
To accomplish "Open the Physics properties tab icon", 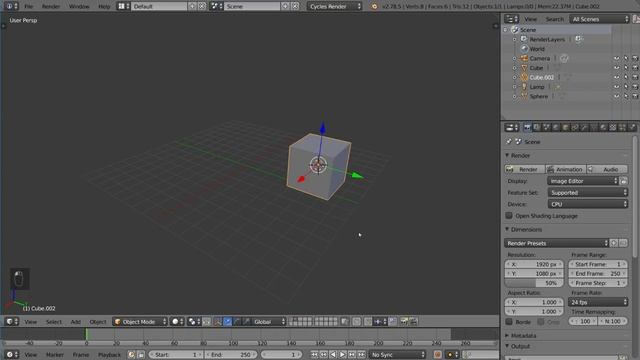I will [632, 128].
